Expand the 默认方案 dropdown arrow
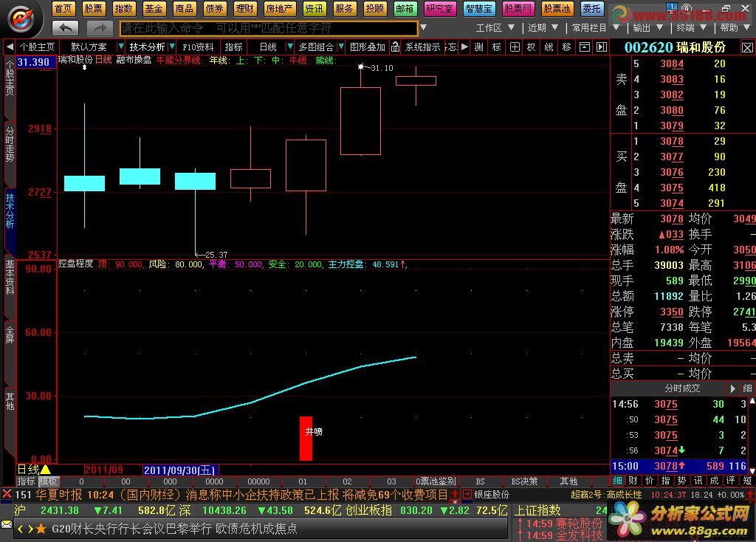The width and height of the screenshot is (756, 542). (121, 47)
